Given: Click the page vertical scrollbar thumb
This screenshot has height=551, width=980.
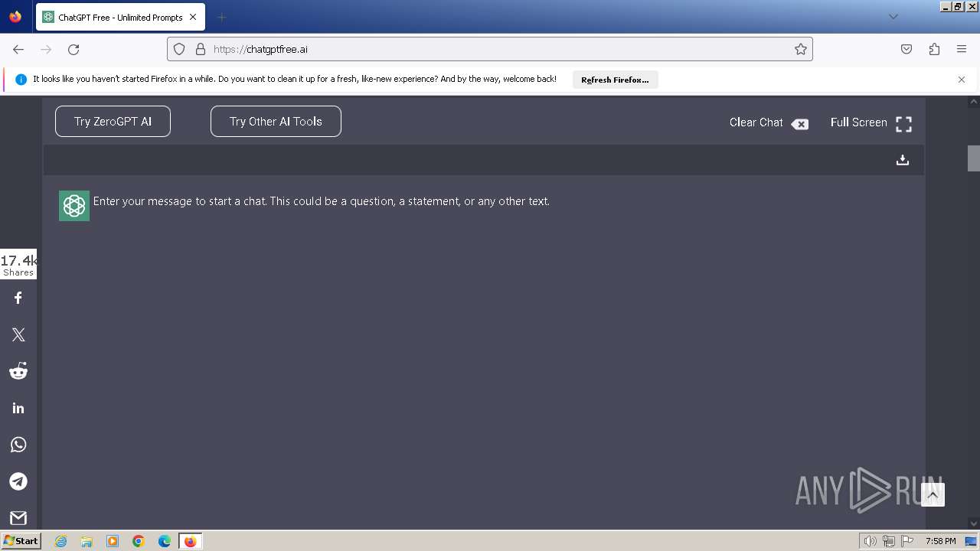Looking at the screenshot, I should 974,158.
